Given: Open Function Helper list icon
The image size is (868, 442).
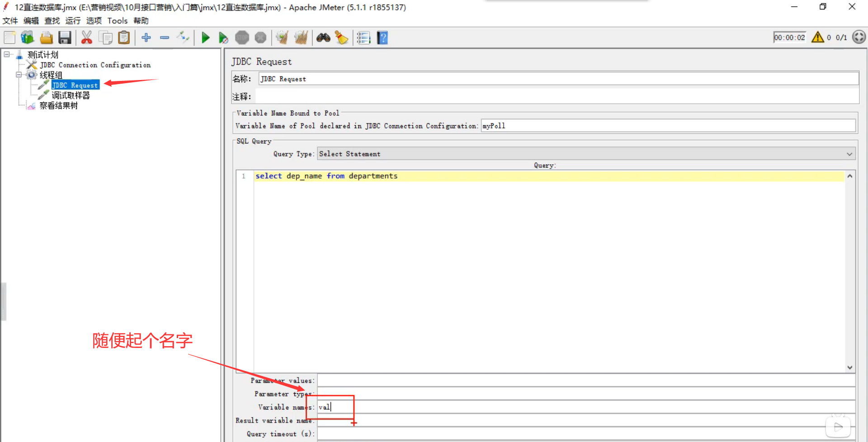Looking at the screenshot, I should coord(363,38).
